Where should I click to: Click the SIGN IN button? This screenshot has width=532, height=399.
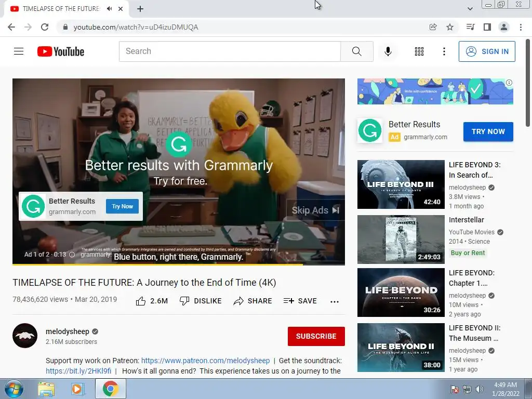tap(487, 51)
